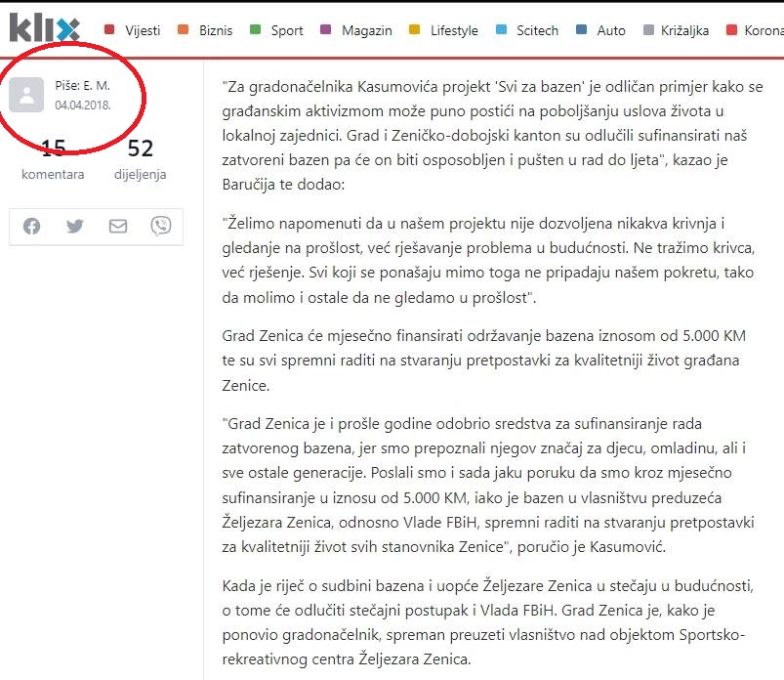Send the article via email icon
This screenshot has height=680, width=784.
click(118, 226)
